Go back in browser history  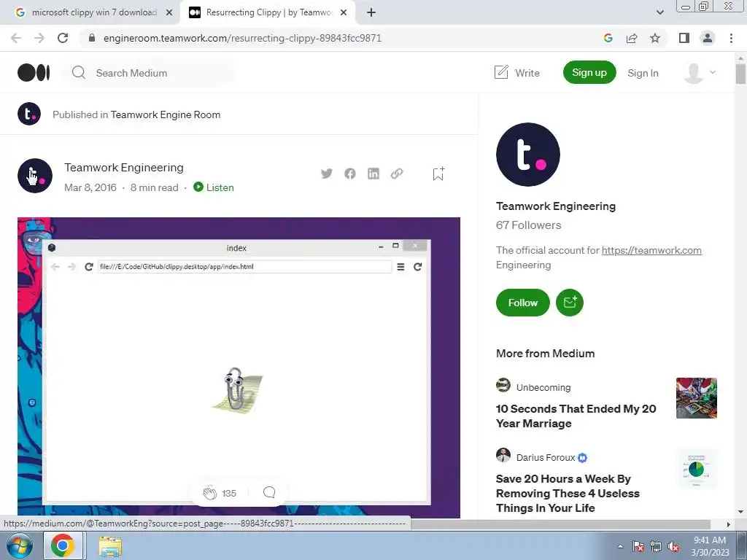pos(16,38)
